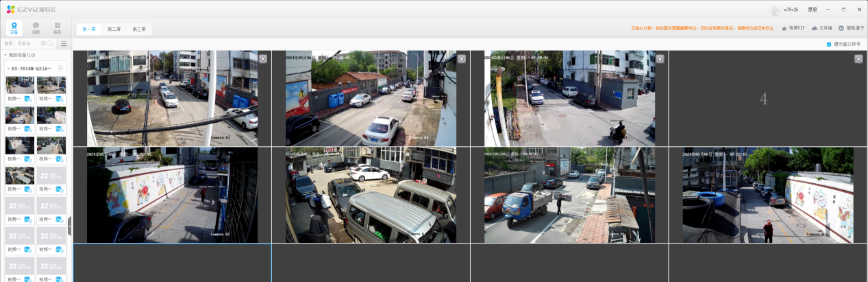Open the 消息 (Messages) icon
868x282 pixels.
pos(36,27)
